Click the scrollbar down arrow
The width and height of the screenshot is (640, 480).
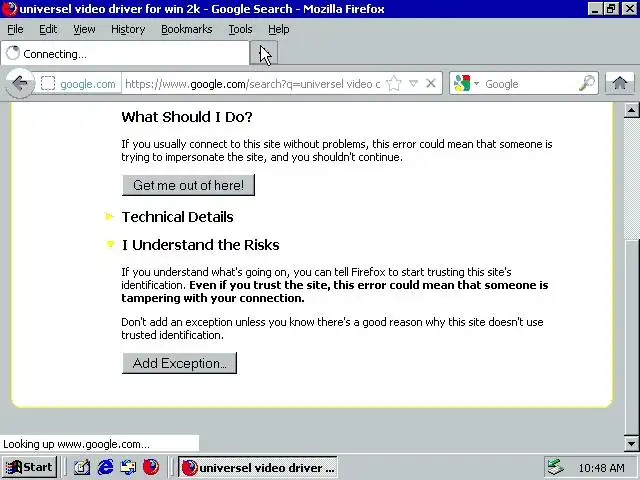tap(631, 444)
